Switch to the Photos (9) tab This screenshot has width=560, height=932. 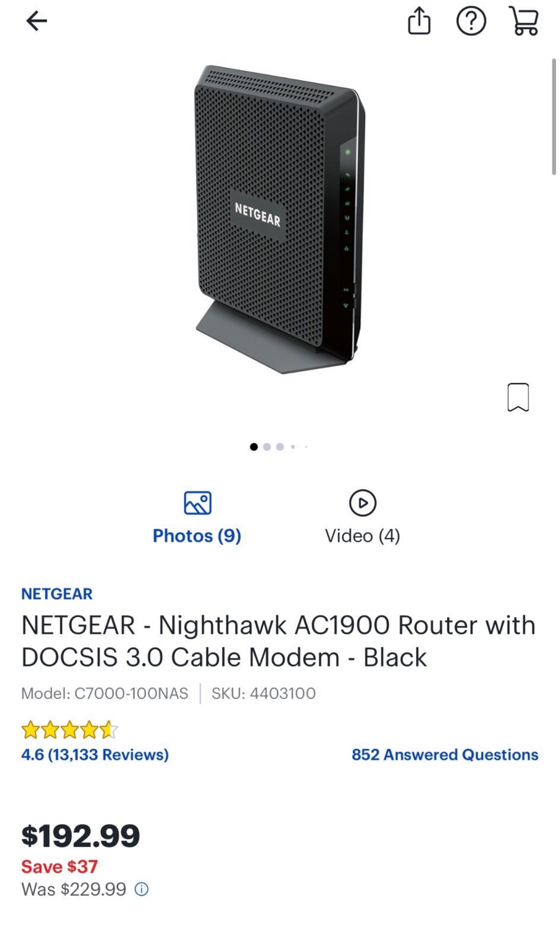point(198,536)
